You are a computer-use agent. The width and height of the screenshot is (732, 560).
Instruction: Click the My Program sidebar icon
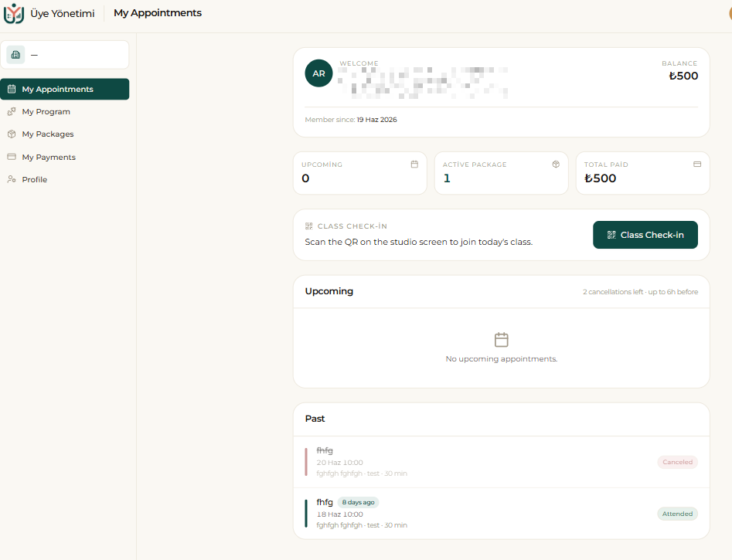click(12, 111)
